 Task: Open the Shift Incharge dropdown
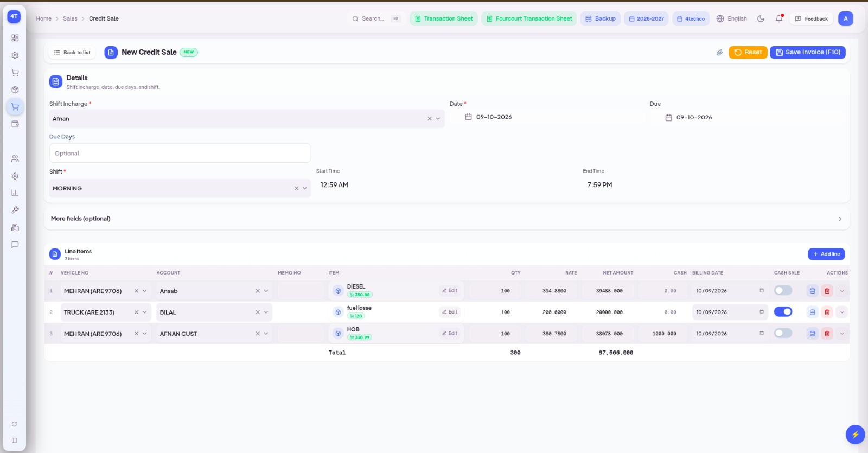247,119
